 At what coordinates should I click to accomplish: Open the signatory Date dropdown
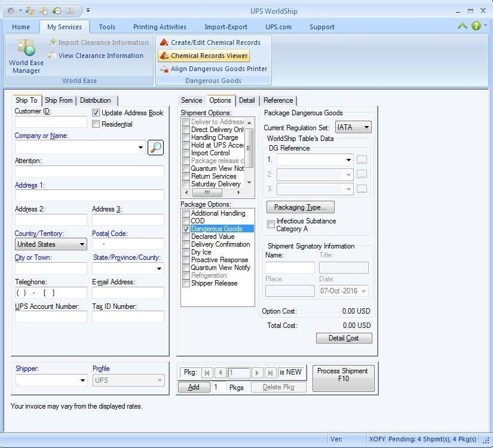point(363,291)
